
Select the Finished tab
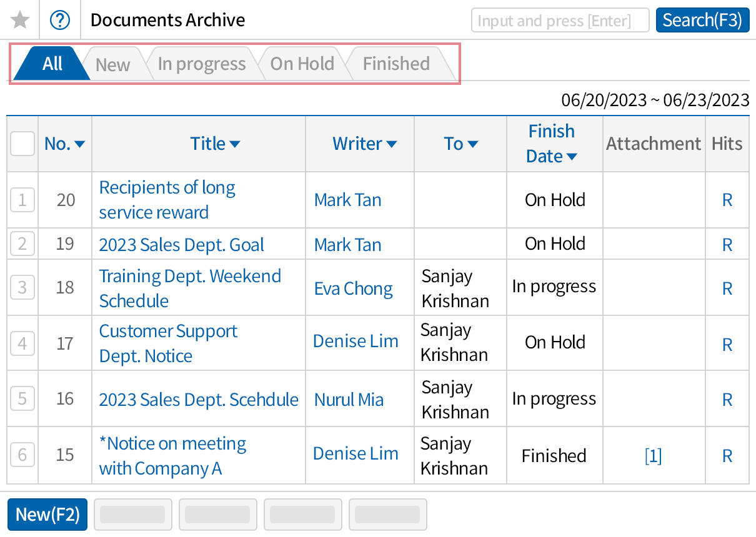tap(395, 63)
